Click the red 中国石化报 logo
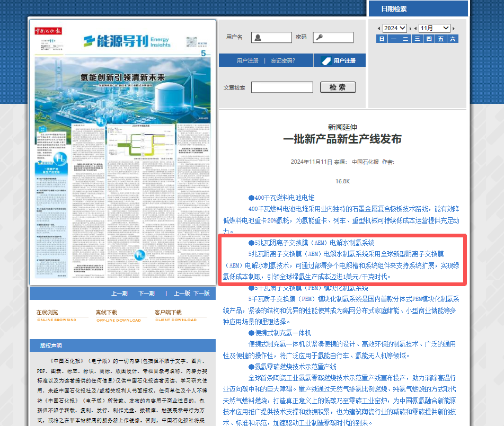Screen dimensions: 504x426 pyautogui.click(x=48, y=31)
